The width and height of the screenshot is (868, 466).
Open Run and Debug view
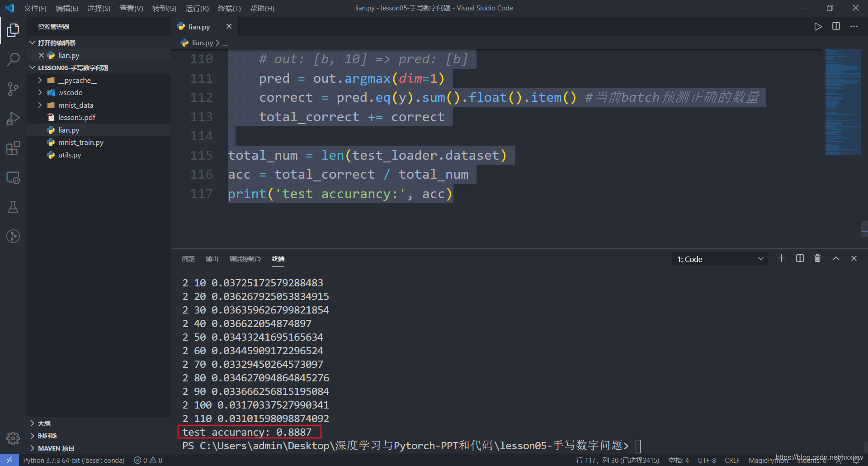[x=13, y=119]
